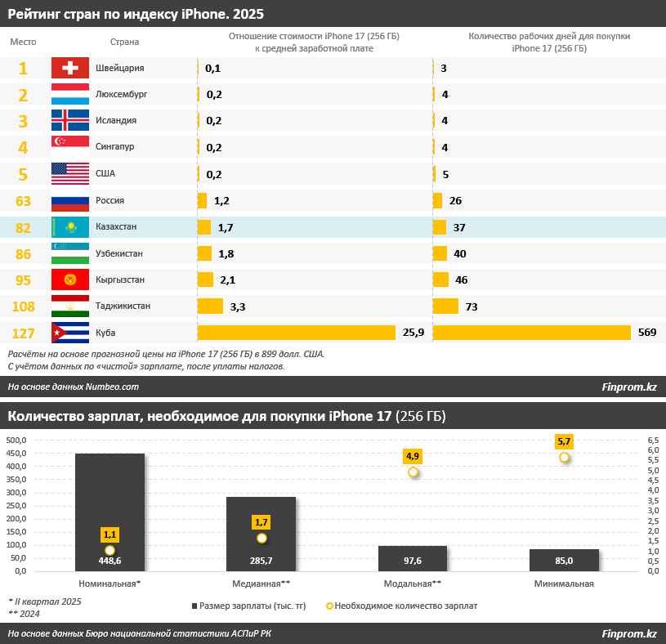The width and height of the screenshot is (666, 644).
Task: Click the Cuba 569 working days bar
Action: tap(532, 333)
